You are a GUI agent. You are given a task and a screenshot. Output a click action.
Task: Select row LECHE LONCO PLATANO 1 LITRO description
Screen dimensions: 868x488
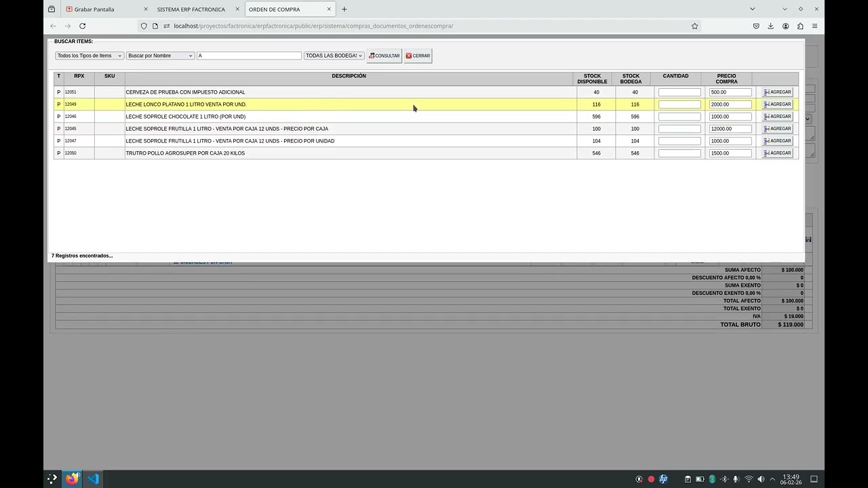(x=186, y=104)
